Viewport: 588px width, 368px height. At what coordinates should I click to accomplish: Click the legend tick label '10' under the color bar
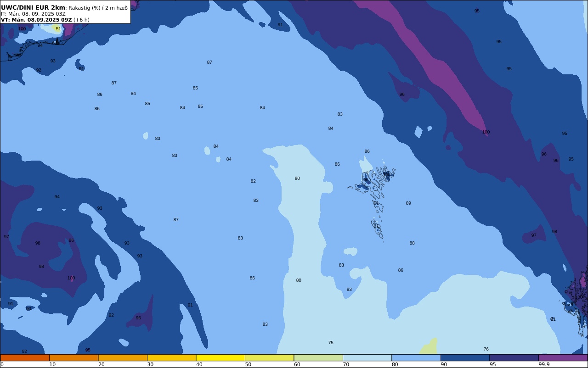[x=52, y=364]
